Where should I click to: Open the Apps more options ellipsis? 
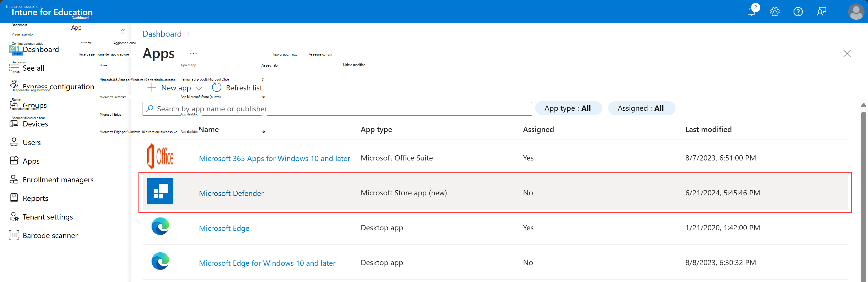click(193, 53)
